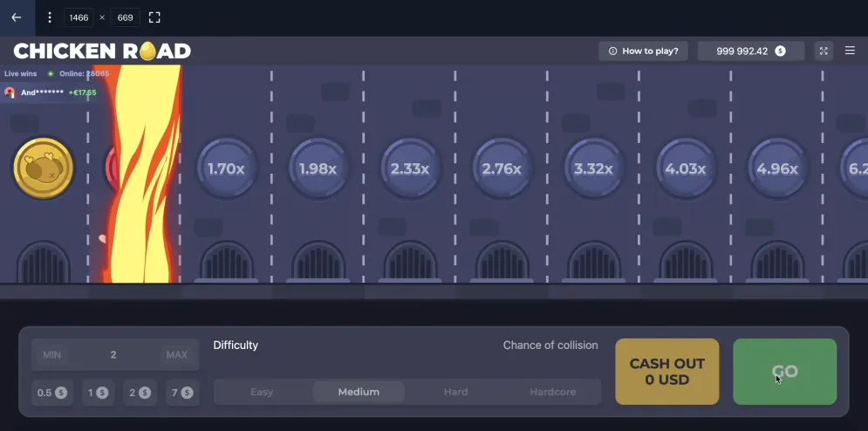Screen dimensions: 868x431
Task: Select Easy difficulty
Action: tap(262, 393)
